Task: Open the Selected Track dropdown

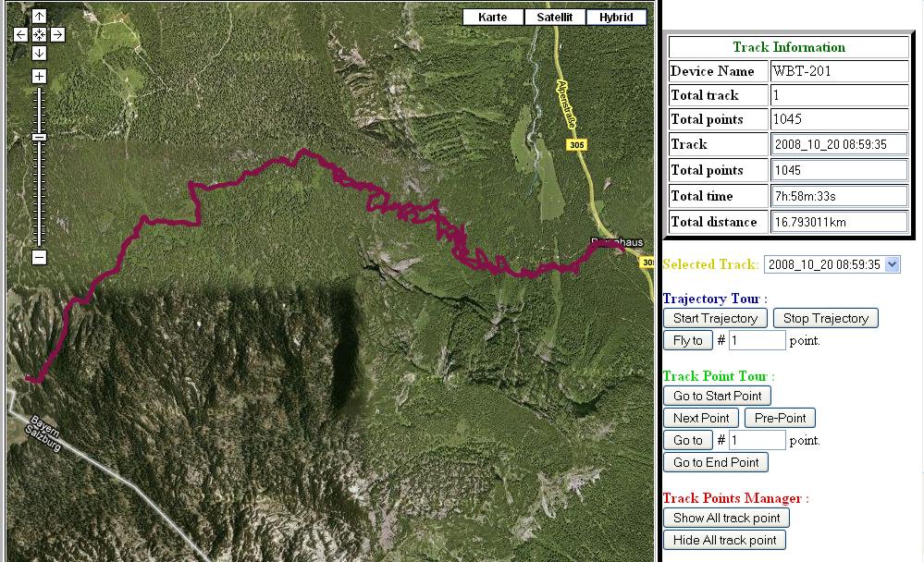Action: [x=832, y=264]
